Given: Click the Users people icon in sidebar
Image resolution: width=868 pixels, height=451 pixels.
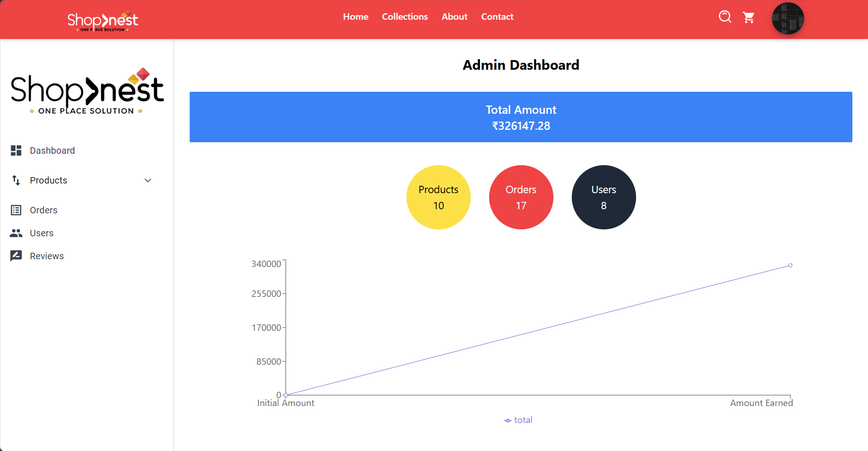Looking at the screenshot, I should (x=16, y=233).
